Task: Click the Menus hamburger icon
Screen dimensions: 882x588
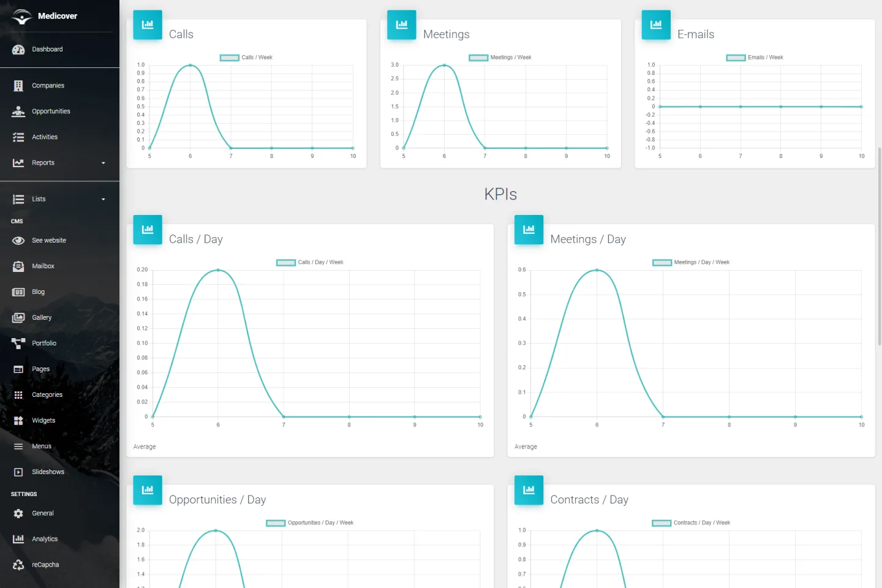Action: [x=18, y=447]
